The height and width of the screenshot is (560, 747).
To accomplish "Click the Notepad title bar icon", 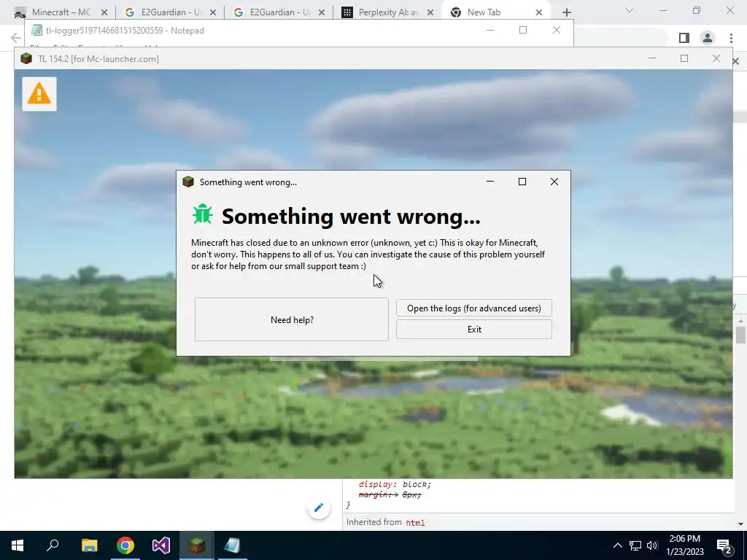I will [36, 30].
